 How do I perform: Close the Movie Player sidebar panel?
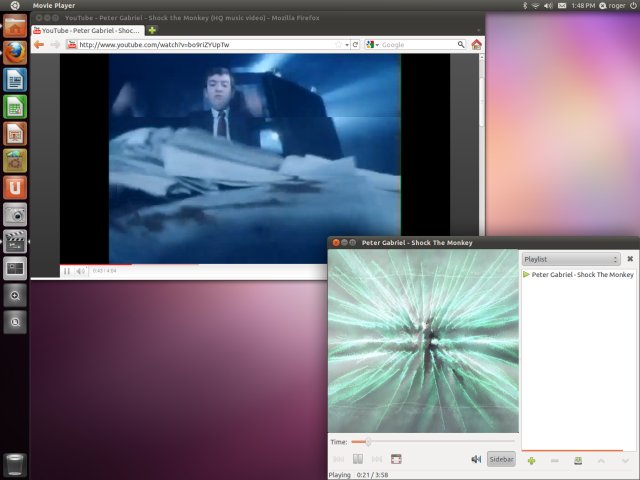pyautogui.click(x=630, y=259)
